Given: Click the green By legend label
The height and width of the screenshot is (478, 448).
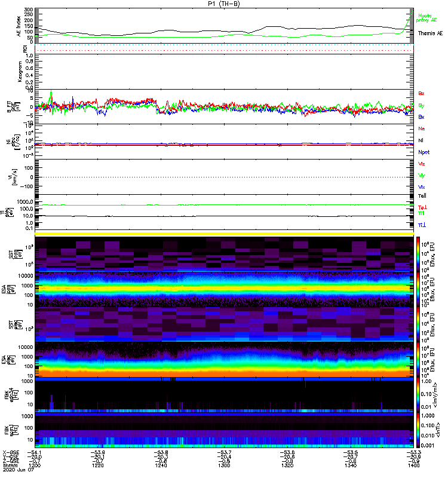Looking at the screenshot, I should [421, 105].
